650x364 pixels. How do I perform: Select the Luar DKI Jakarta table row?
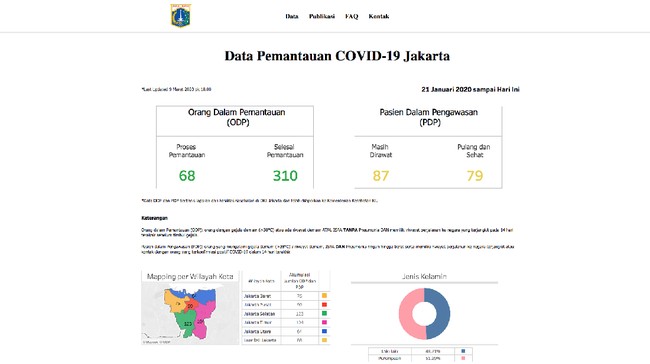tap(286, 340)
